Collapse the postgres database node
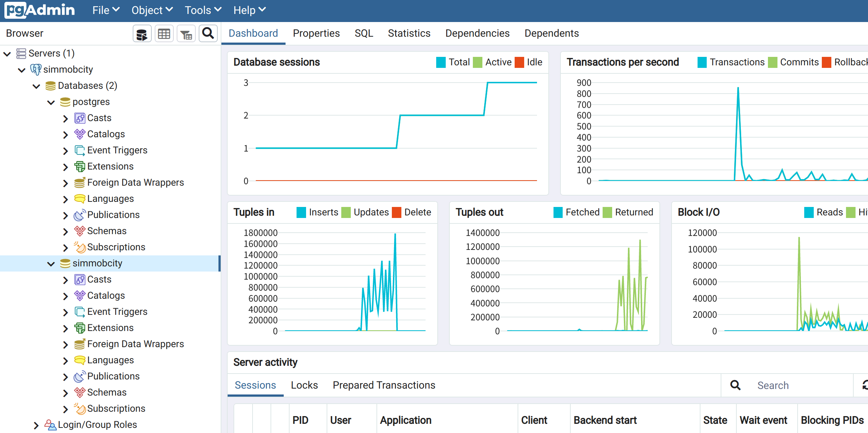Screen dimensions: 868x433 (x=51, y=102)
